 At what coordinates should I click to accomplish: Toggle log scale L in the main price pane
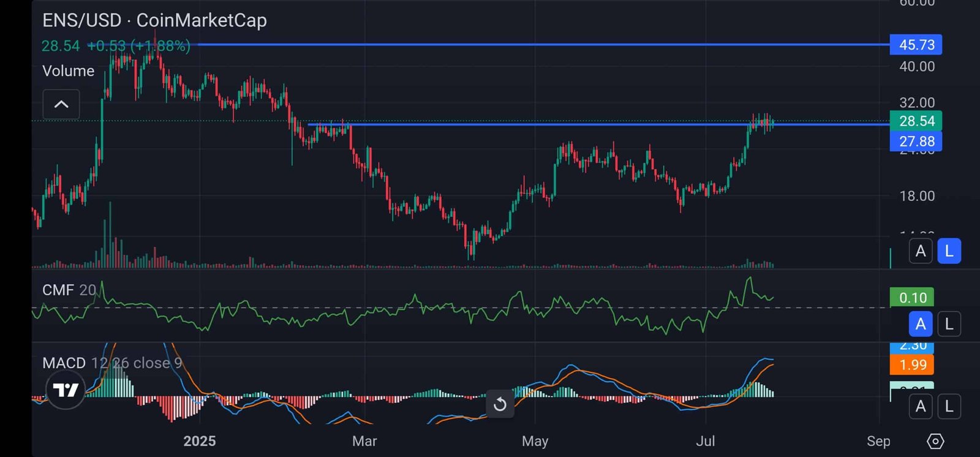[949, 251]
